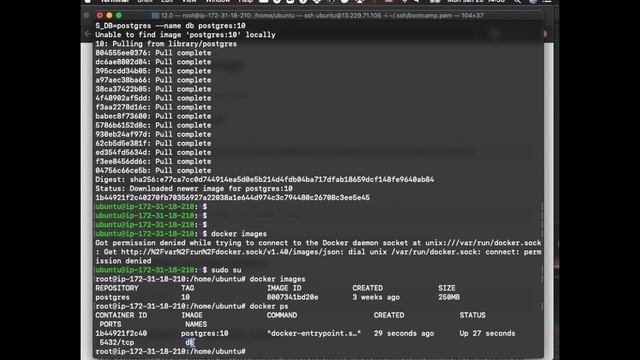Viewport: 640px width, 360px height.
Task: Select the 04756c66ce5b Pull complete line
Action: click(x=153, y=170)
